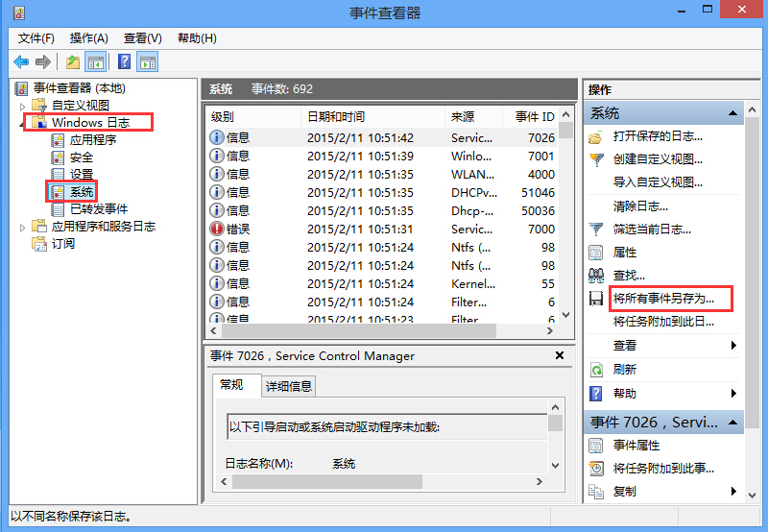Click the 事件 ID column header
The width and height of the screenshot is (768, 532).
click(534, 116)
